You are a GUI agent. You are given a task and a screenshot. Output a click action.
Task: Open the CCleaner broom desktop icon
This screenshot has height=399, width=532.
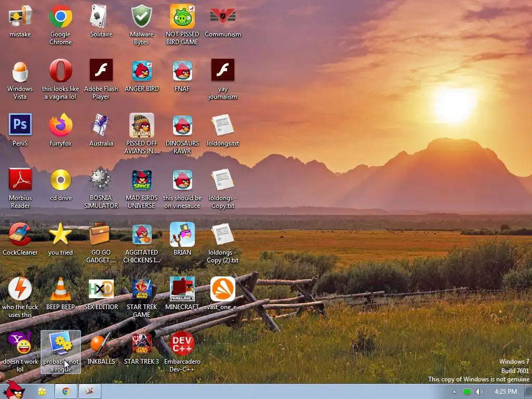[x=20, y=234]
